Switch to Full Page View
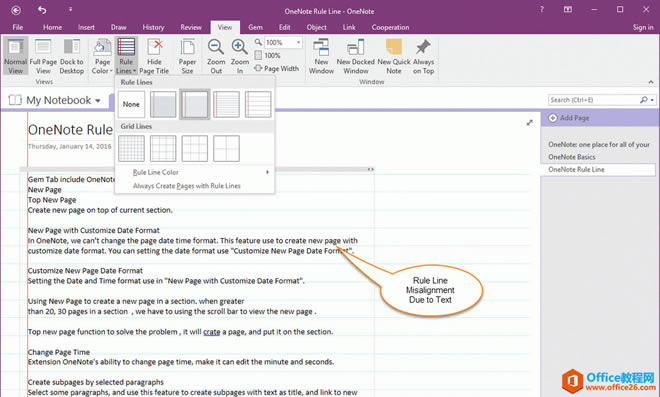This screenshot has height=397, width=660. (x=43, y=56)
